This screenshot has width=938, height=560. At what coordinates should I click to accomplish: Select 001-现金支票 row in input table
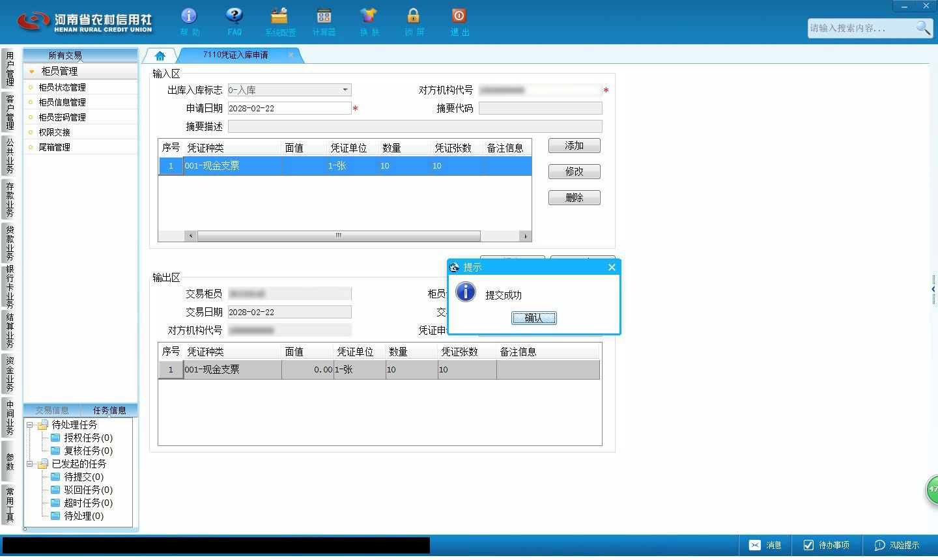point(345,166)
